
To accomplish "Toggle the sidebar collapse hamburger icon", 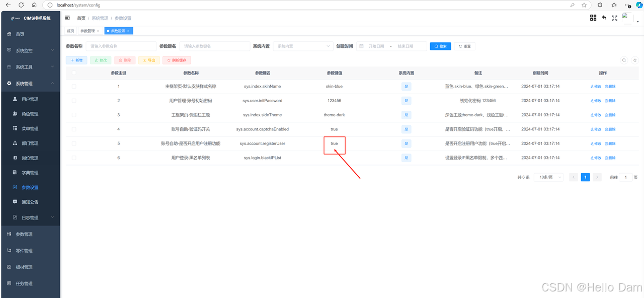I will (67, 18).
